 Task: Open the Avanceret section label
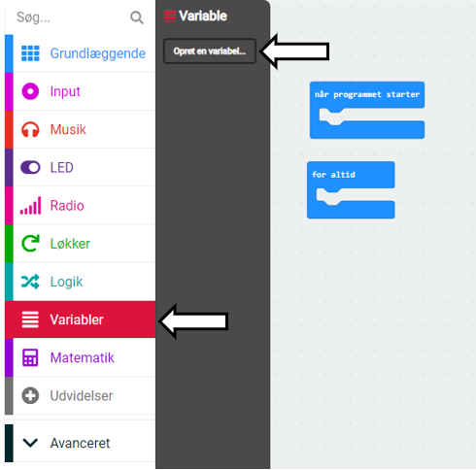(80, 443)
